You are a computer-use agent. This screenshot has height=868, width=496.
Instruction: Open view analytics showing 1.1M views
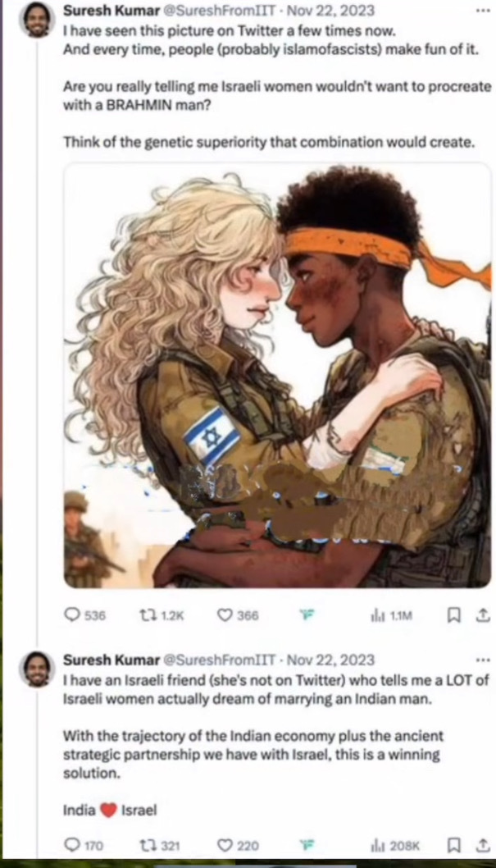(391, 615)
